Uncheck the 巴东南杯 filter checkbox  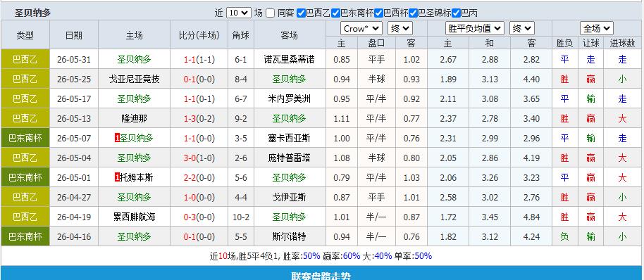335,13
